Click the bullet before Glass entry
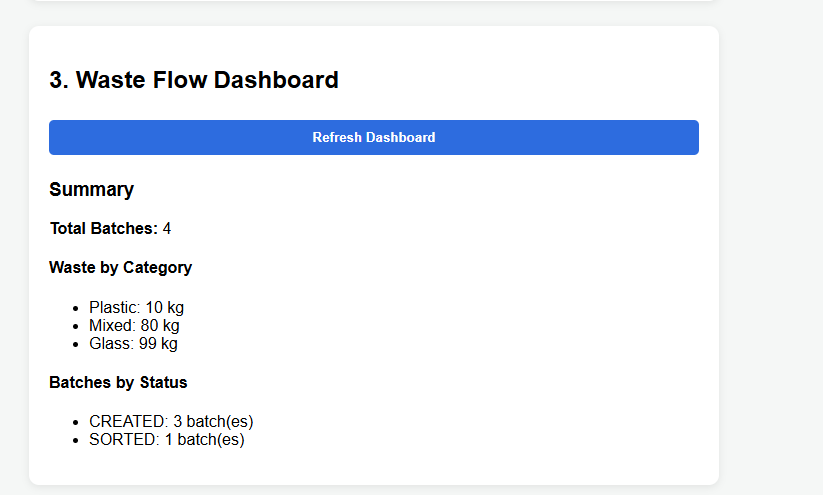Image resolution: width=823 pixels, height=495 pixels. click(x=76, y=344)
